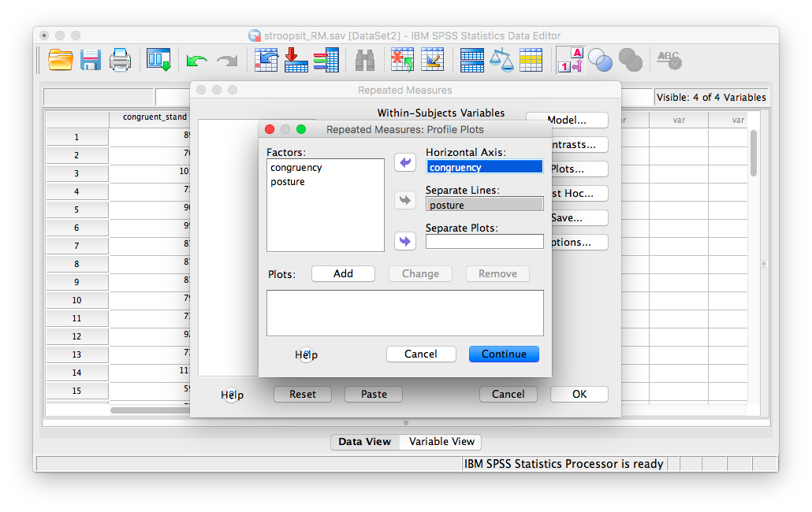Click the Spell check ABC icon
Image resolution: width=812 pixels, height=512 pixels.
tap(669, 60)
